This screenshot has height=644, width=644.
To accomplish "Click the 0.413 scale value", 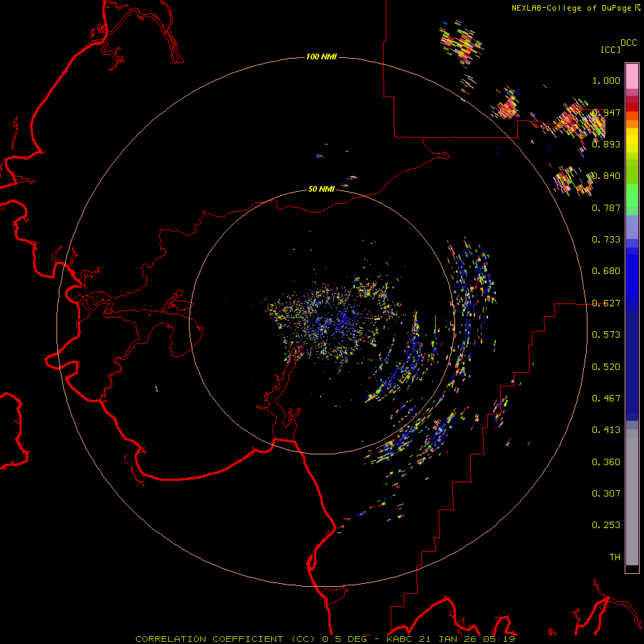I will pos(606,429).
